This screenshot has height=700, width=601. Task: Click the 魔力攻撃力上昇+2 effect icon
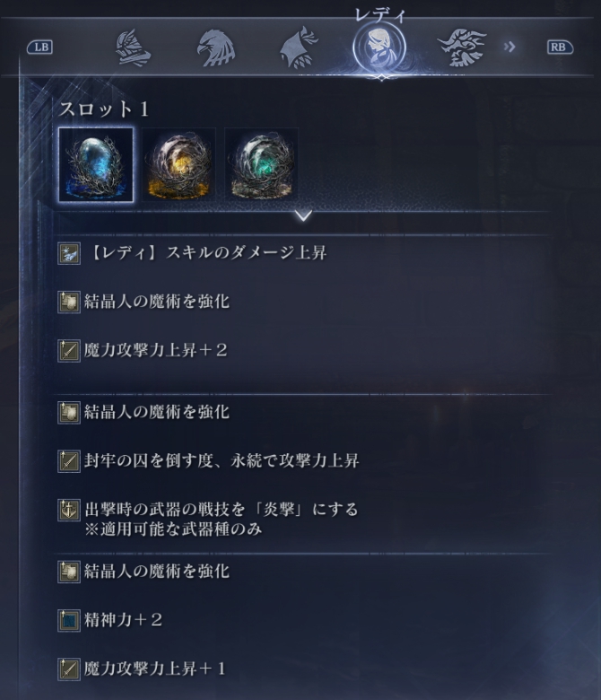click(69, 350)
